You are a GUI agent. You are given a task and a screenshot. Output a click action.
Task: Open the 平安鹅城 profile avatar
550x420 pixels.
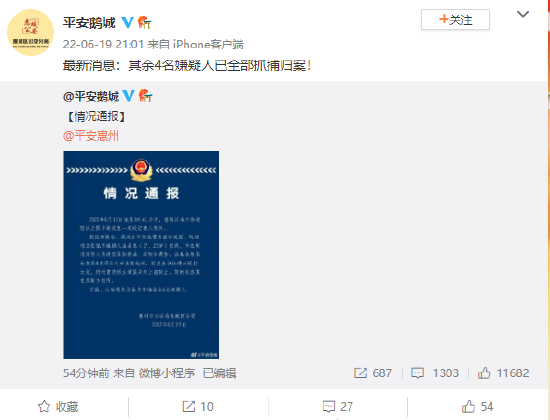(31, 33)
